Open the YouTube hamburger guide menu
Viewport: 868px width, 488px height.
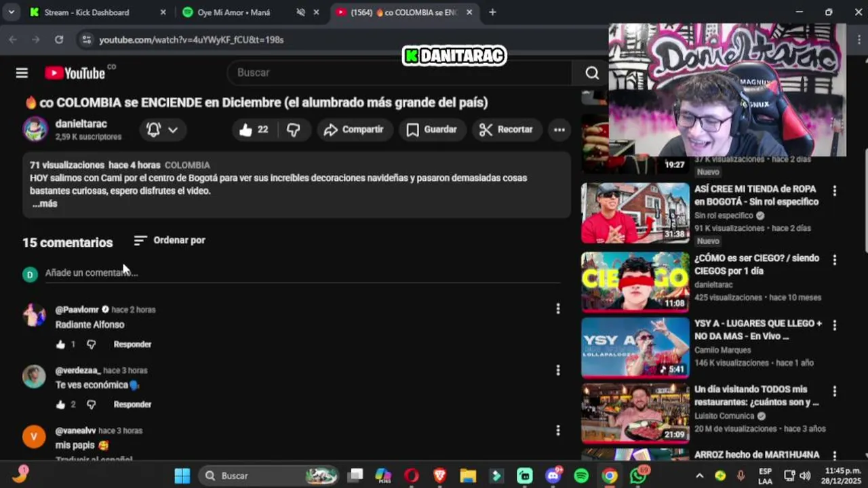click(x=22, y=73)
